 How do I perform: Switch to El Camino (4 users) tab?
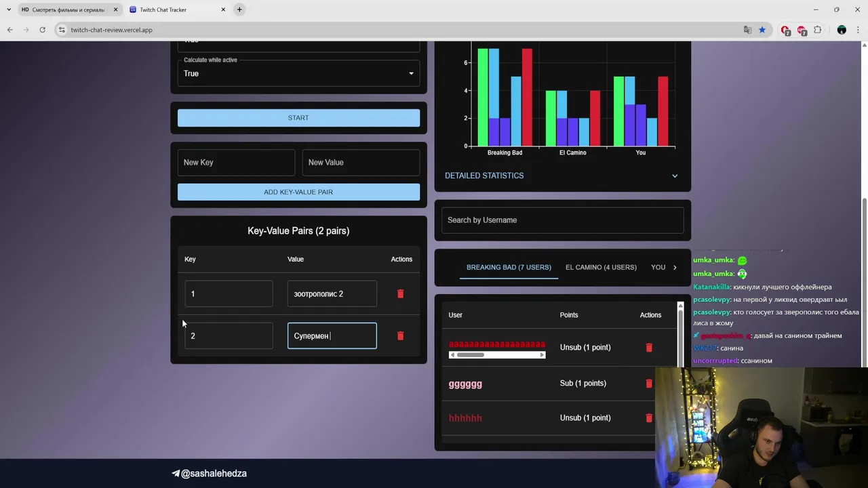601,267
